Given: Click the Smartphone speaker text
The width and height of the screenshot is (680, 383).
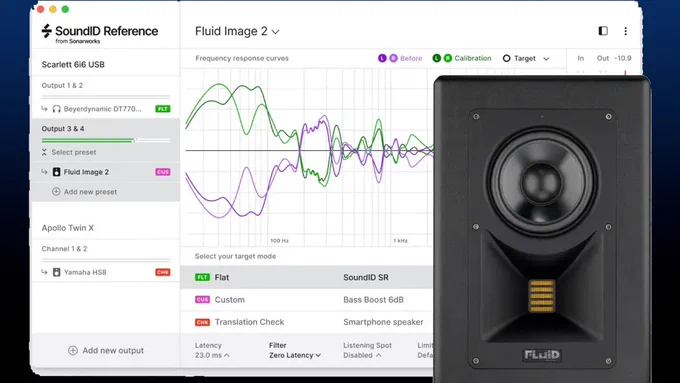Looking at the screenshot, I should tap(383, 322).
